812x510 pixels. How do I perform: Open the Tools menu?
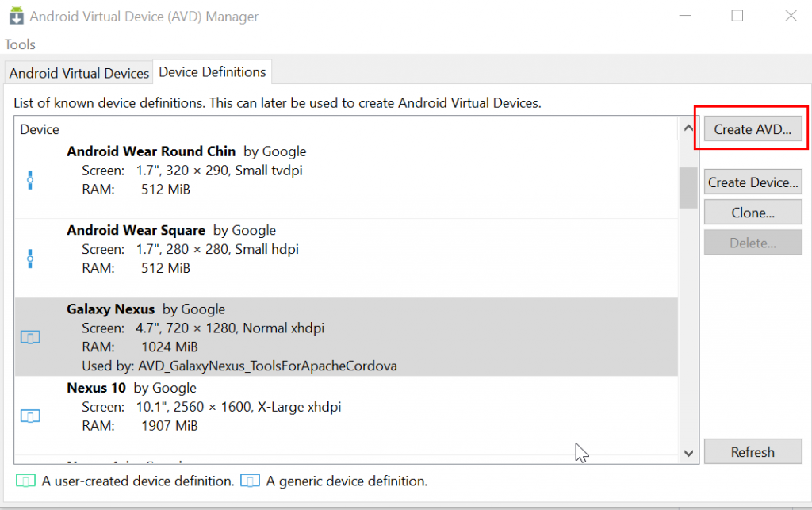20,44
